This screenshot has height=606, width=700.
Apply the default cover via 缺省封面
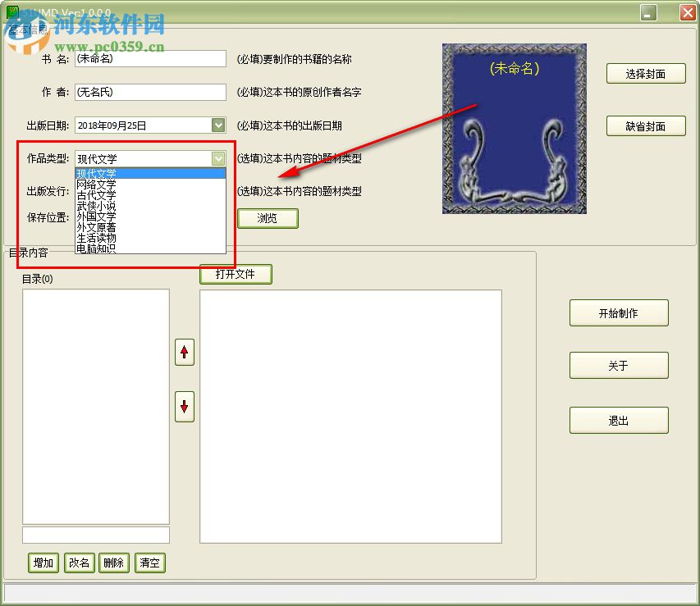coord(646,125)
